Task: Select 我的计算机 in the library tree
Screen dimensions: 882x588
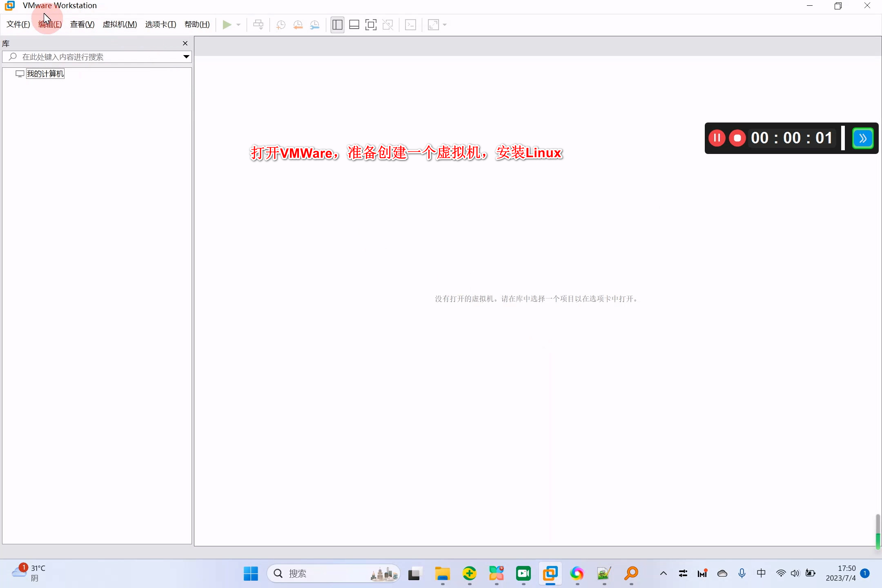Action: (45, 73)
